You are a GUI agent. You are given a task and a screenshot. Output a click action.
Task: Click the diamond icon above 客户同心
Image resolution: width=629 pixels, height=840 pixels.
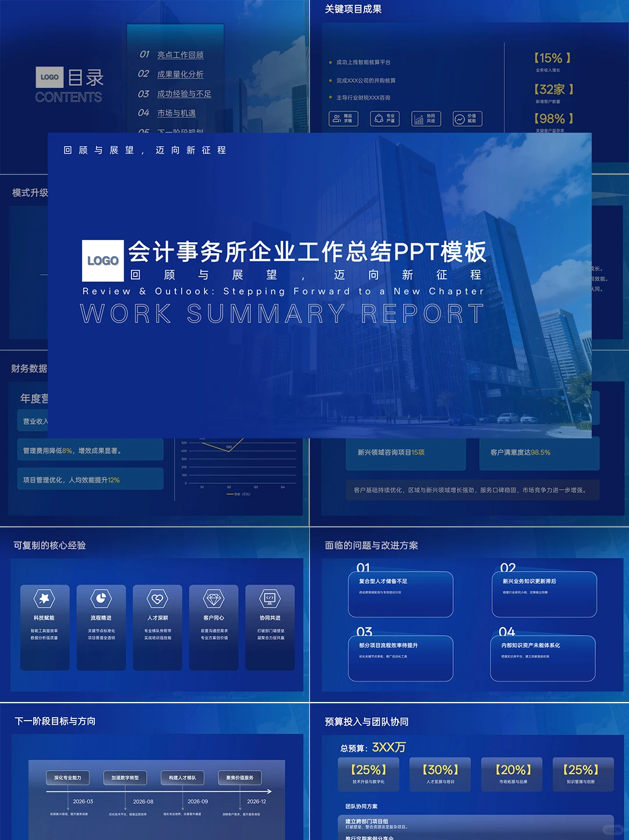tap(214, 598)
